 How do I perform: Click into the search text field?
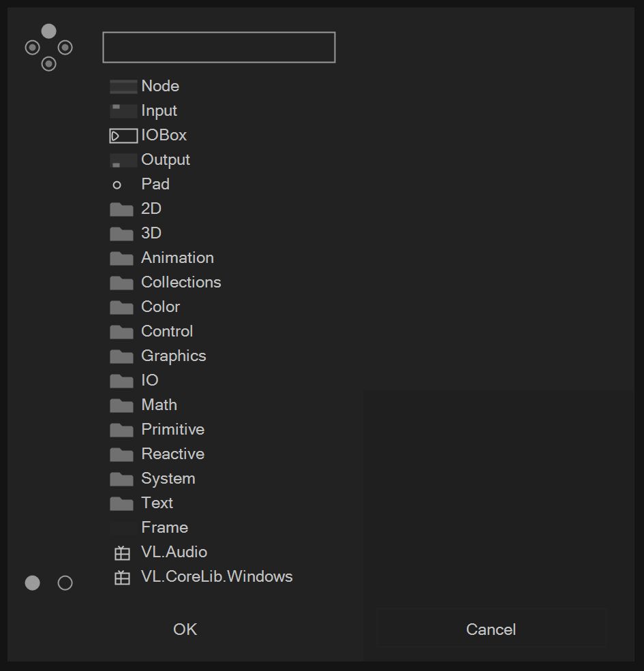click(219, 48)
